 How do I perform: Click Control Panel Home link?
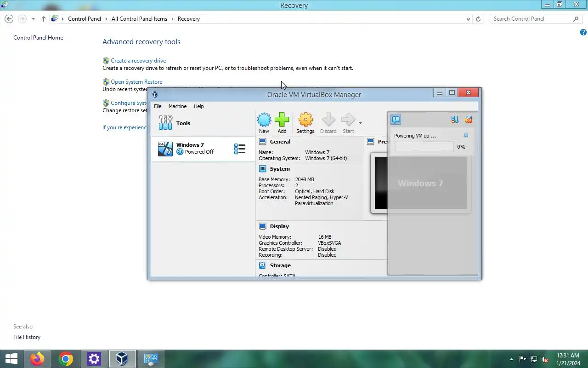(x=38, y=38)
